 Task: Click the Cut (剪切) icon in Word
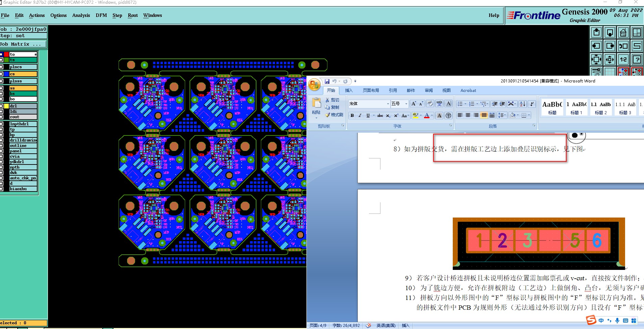[327, 100]
